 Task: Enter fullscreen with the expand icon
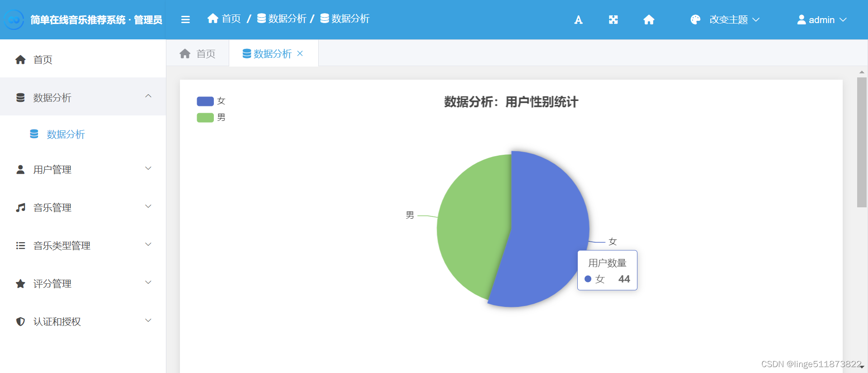click(x=613, y=19)
